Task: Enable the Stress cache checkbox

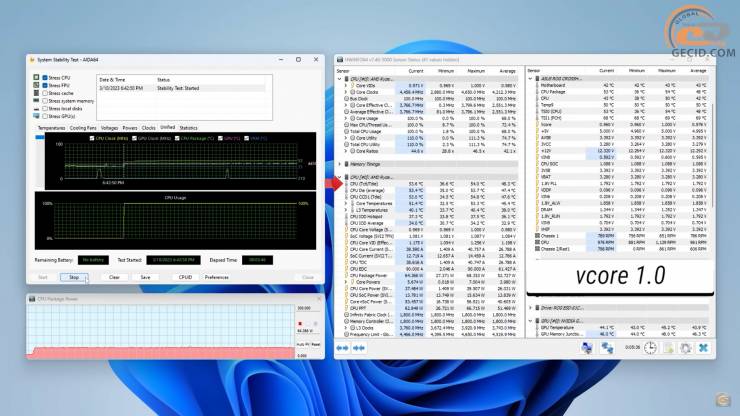Action: (x=45, y=93)
